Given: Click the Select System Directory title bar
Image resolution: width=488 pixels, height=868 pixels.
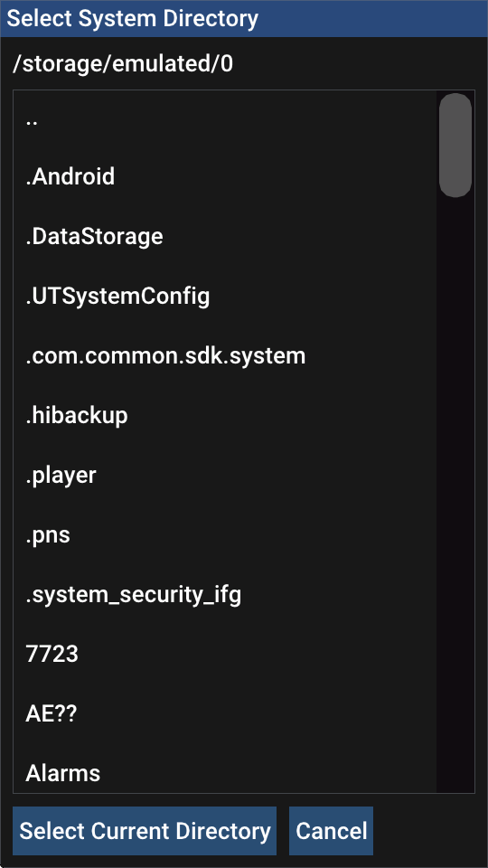Looking at the screenshot, I should tap(244, 19).
